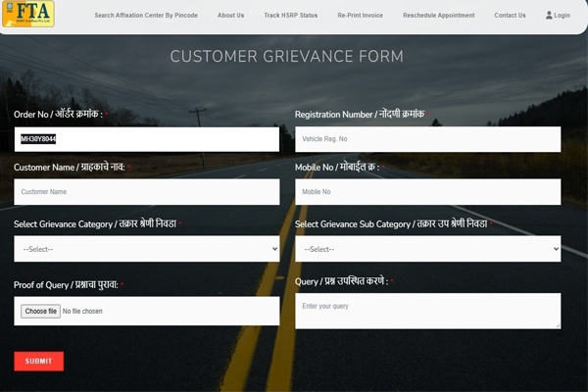This screenshot has height=392, width=588.
Task: Select the Mobile No input box
Action: click(427, 192)
